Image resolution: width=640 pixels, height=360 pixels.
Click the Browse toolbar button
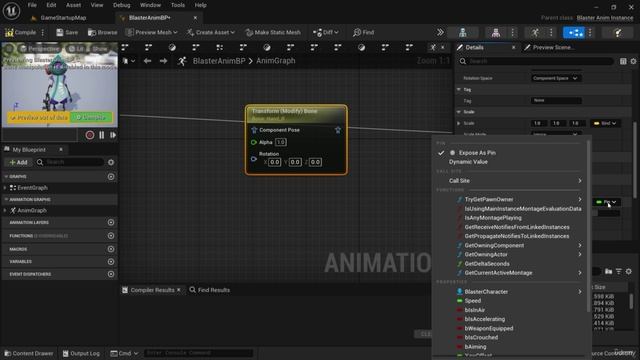coord(102,32)
